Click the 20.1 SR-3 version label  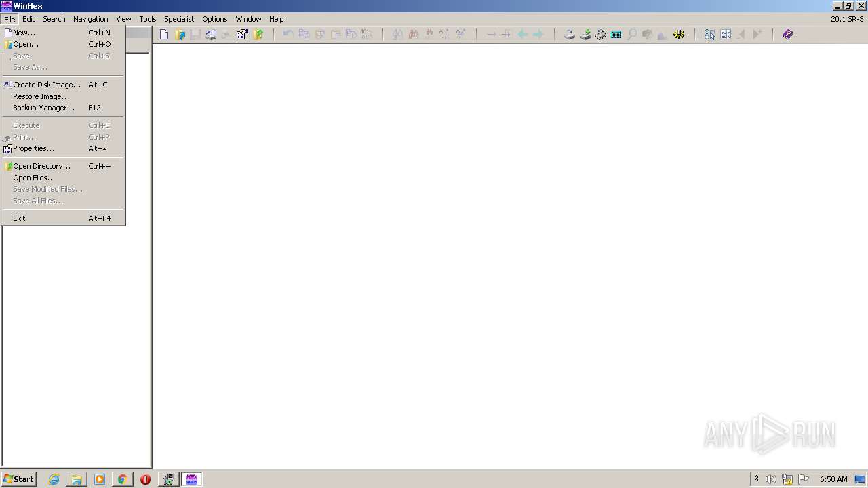[847, 19]
